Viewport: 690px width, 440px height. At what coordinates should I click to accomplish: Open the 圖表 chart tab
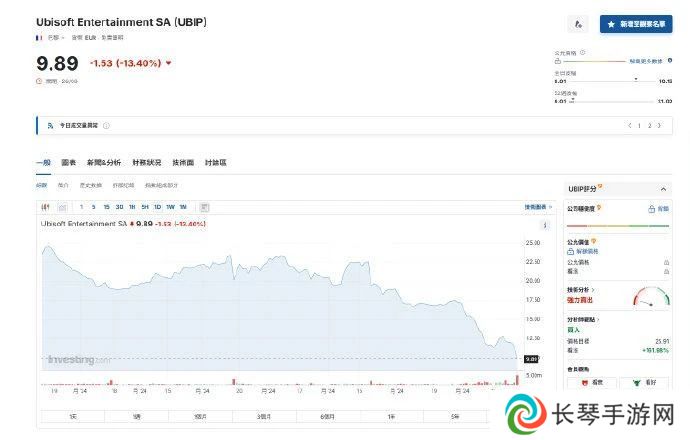[x=69, y=162]
